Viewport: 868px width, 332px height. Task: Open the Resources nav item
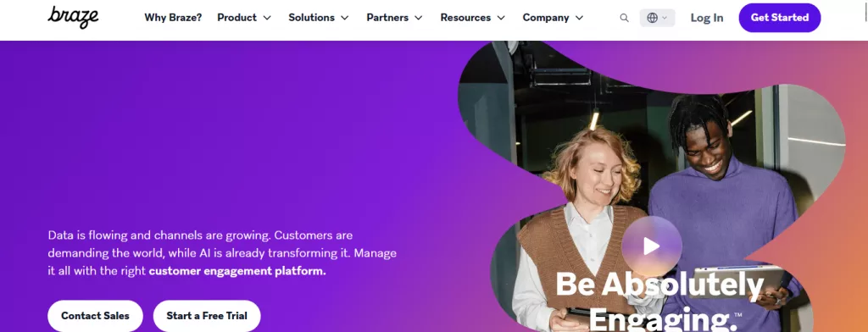465,18
